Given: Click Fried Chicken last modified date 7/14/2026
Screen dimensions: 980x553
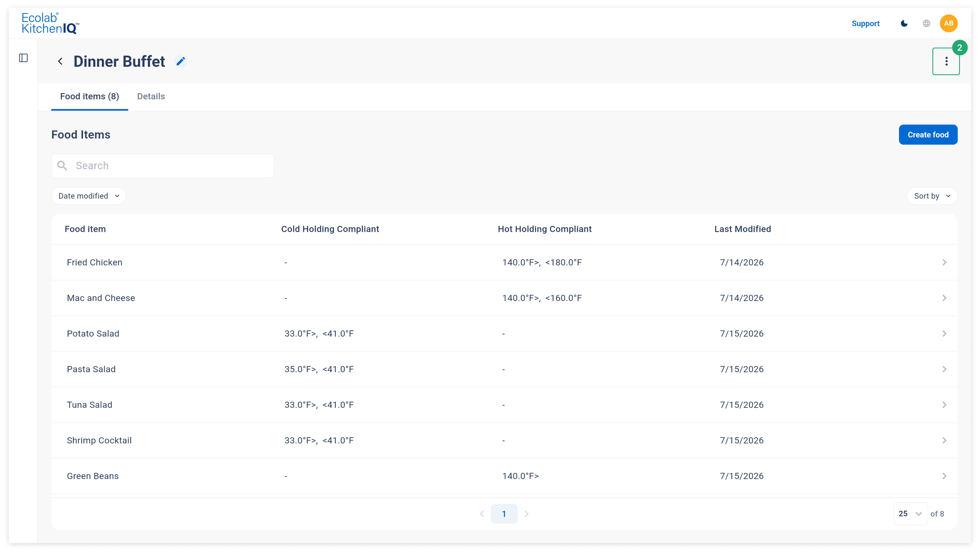Looking at the screenshot, I should point(742,262).
